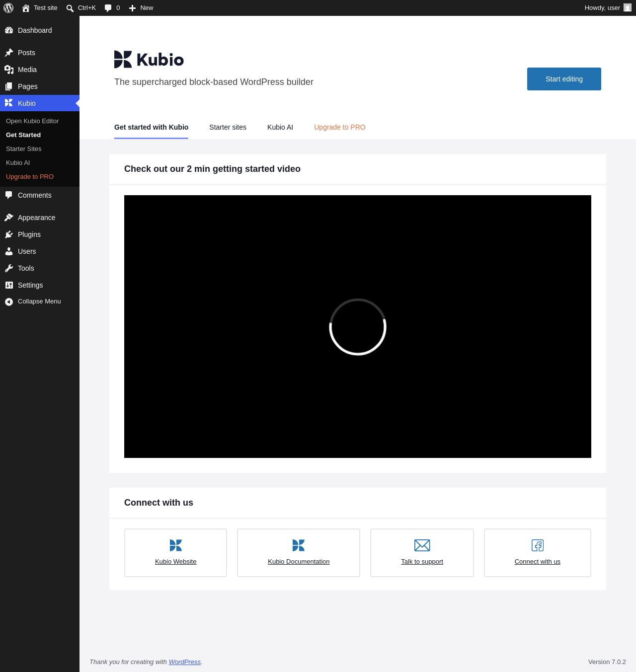Click the Comments bubble icon in sidebar
This screenshot has width=636, height=672.
coord(9,195)
